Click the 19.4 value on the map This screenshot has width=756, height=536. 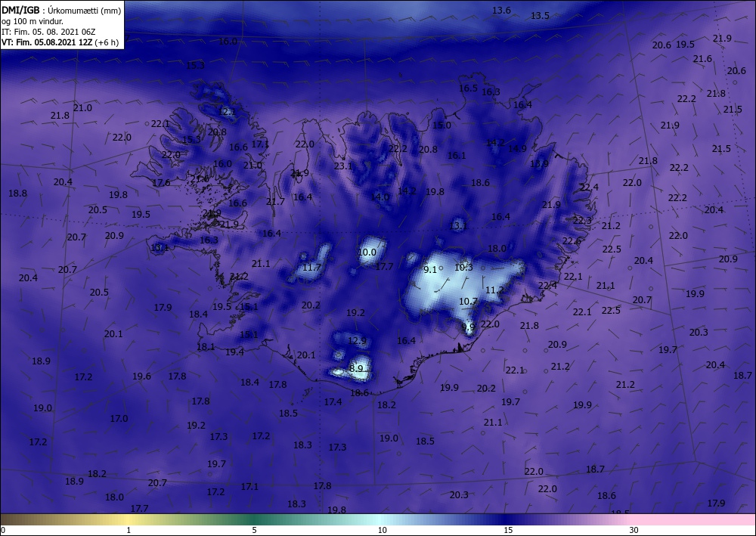235,352
